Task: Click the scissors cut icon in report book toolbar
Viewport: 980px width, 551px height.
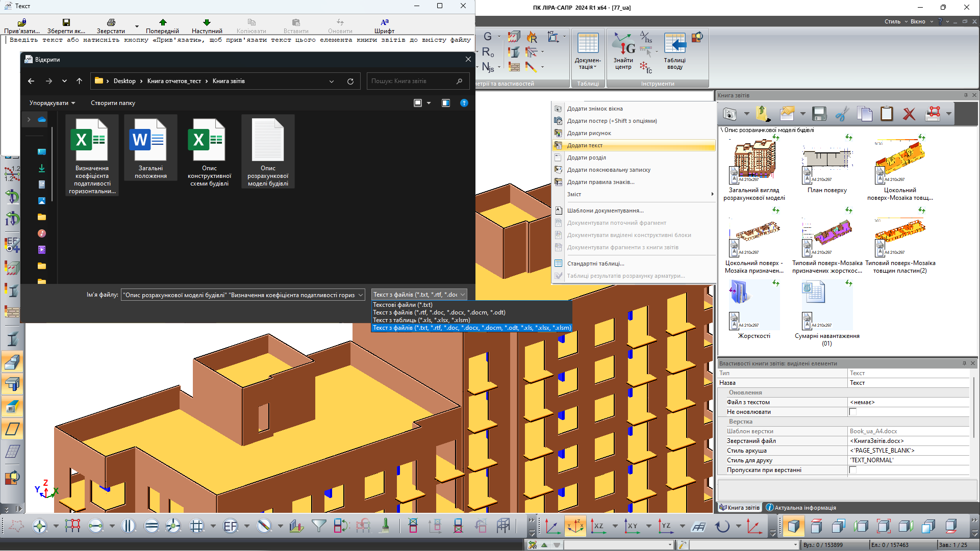Action: click(x=842, y=114)
